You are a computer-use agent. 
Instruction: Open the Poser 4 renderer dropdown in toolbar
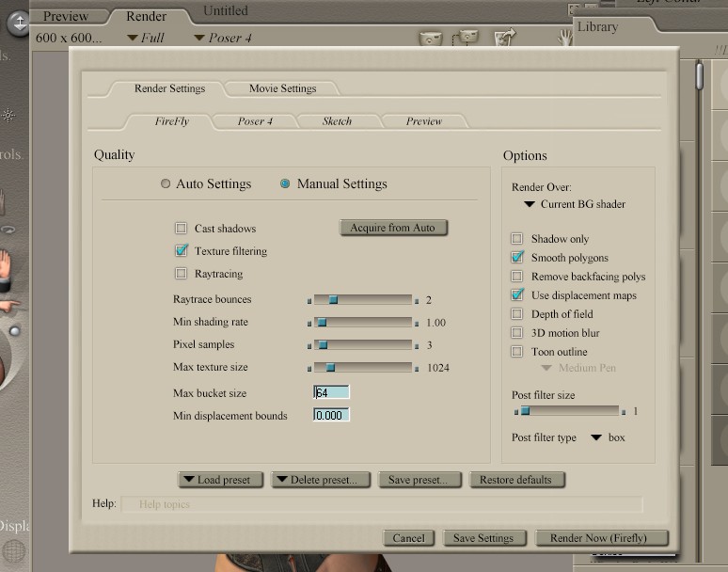point(223,38)
